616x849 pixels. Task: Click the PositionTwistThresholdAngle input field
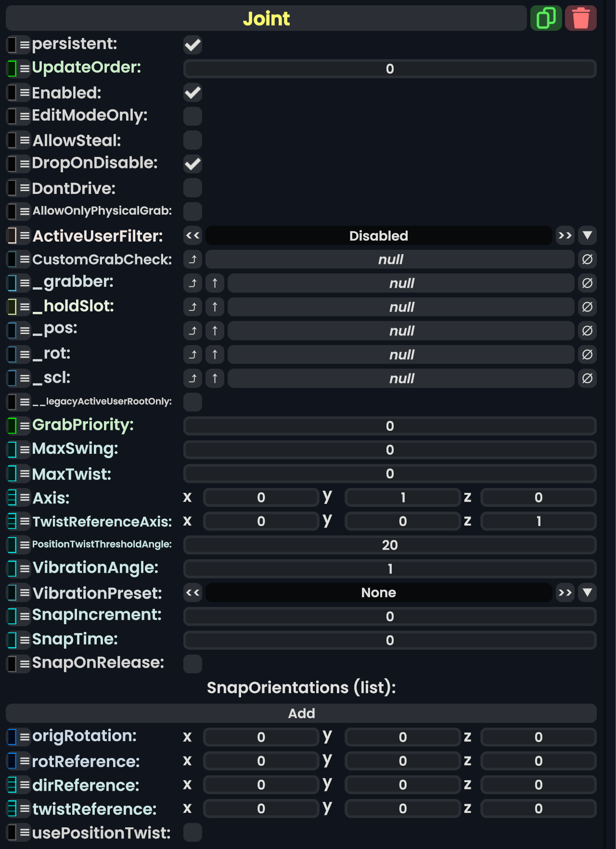390,545
